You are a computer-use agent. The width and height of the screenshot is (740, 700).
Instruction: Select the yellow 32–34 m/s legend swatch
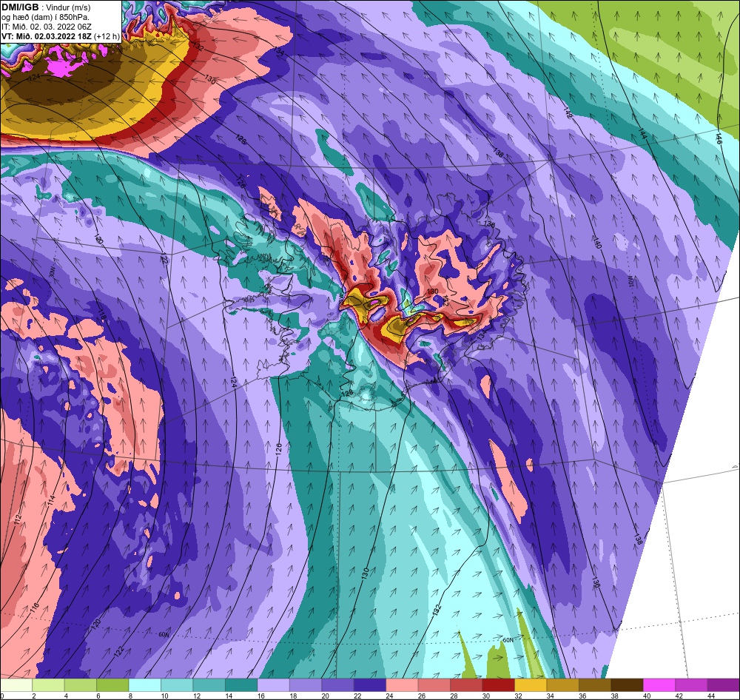coord(531,685)
